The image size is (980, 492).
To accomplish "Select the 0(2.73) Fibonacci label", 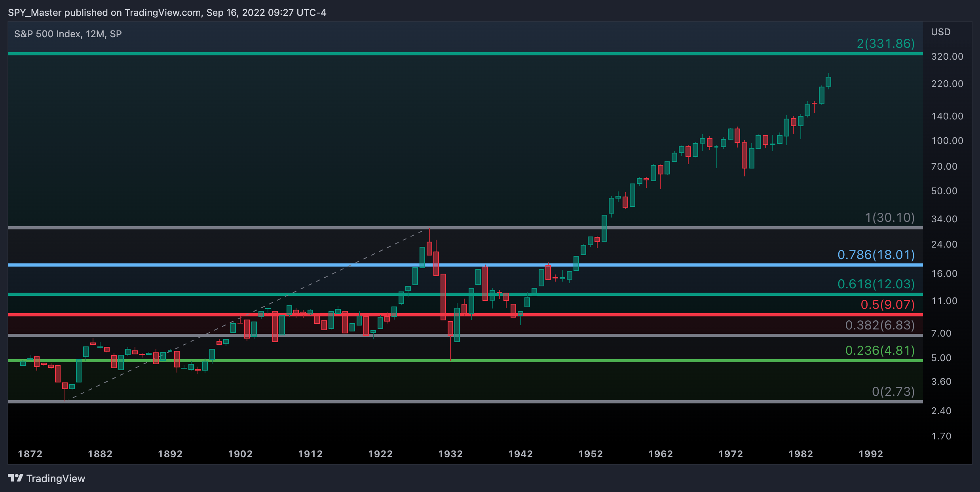I will point(893,392).
